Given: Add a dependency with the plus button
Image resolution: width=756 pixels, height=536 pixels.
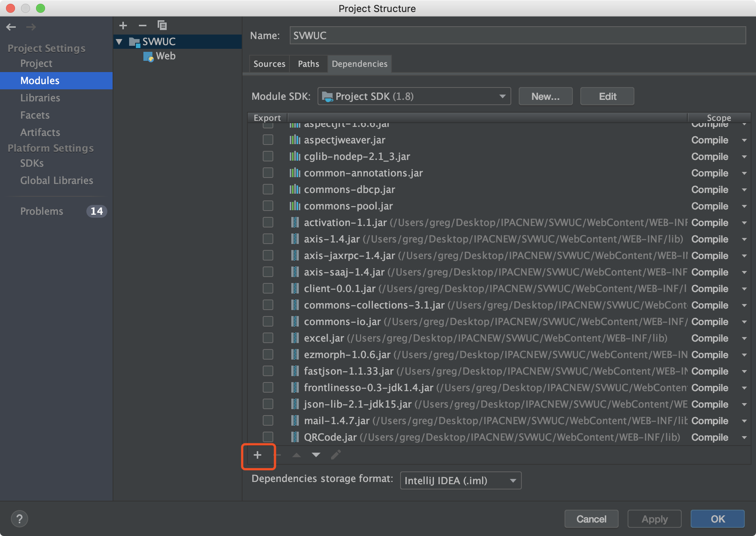Looking at the screenshot, I should point(258,455).
